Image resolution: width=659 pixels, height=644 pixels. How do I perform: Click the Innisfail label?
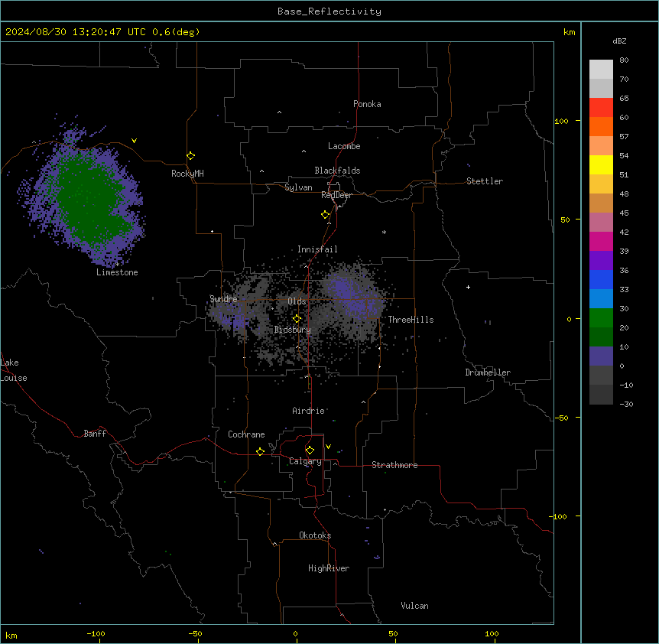tap(317, 249)
